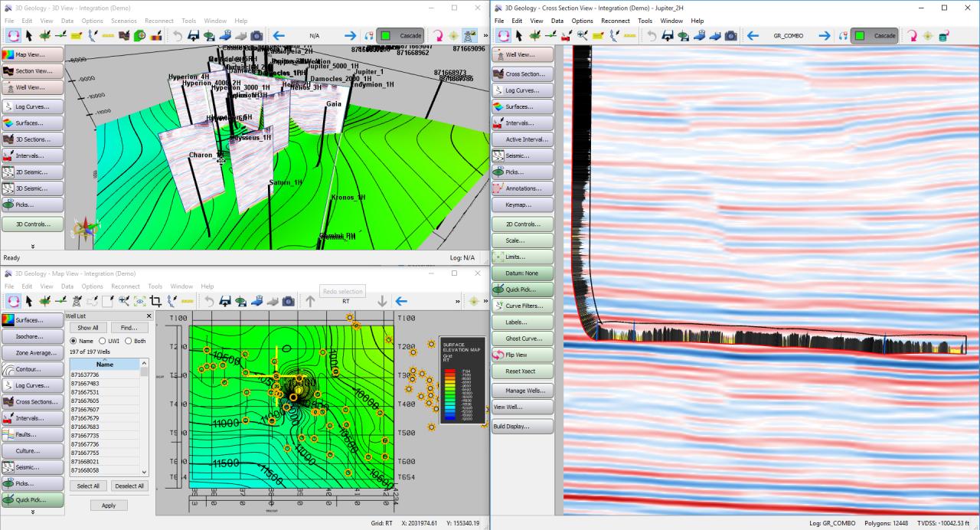Open the Reconnect menu in Map View window
Image resolution: width=980 pixels, height=530 pixels.
[126, 286]
